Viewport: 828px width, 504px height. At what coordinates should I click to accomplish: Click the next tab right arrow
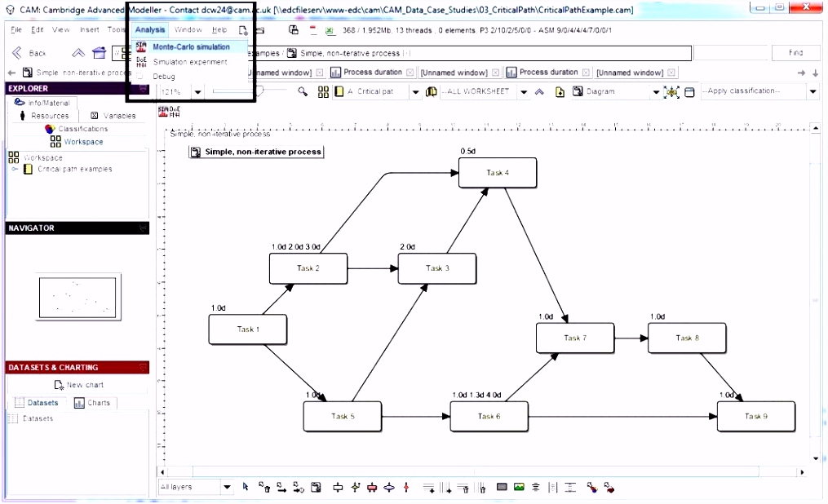pyautogui.click(x=802, y=73)
